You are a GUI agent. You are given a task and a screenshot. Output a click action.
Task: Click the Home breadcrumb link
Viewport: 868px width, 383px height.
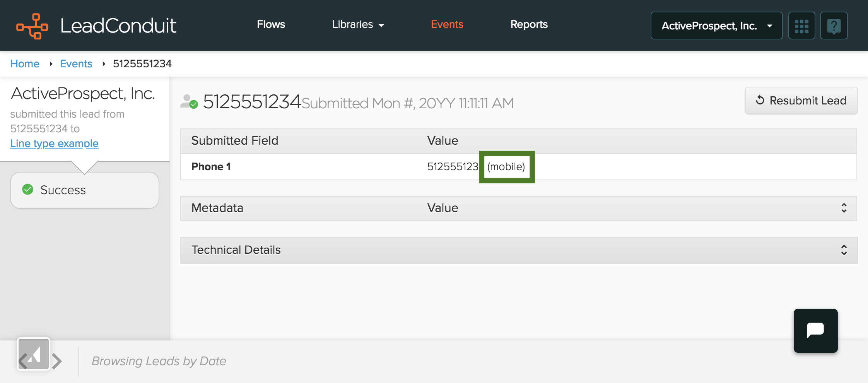[25, 64]
